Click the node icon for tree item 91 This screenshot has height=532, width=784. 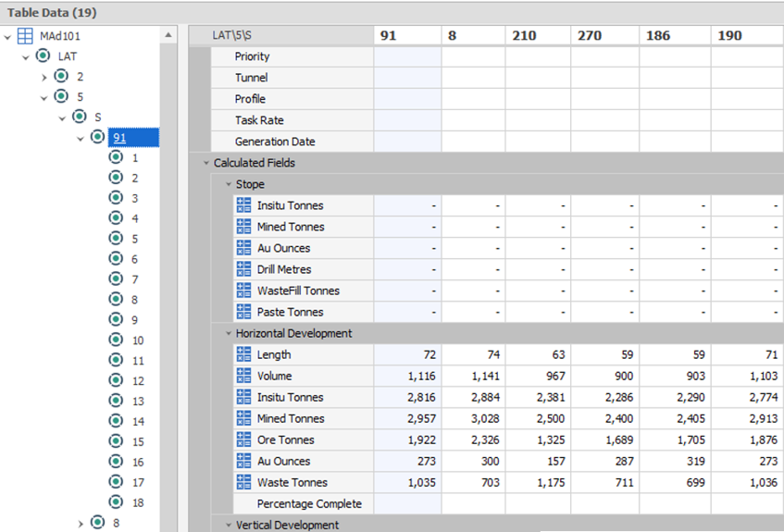(97, 137)
